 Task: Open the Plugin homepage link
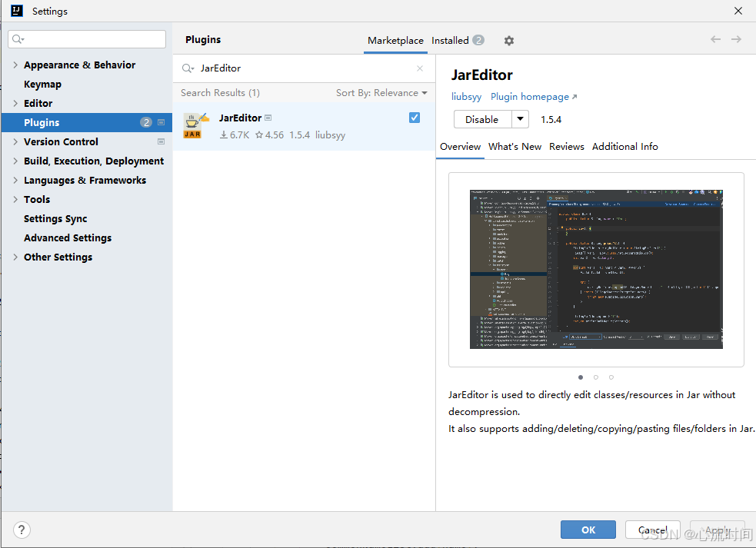(534, 97)
